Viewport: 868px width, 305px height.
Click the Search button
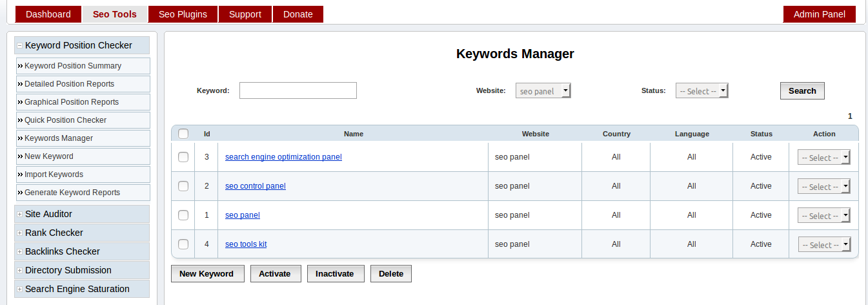coord(802,90)
